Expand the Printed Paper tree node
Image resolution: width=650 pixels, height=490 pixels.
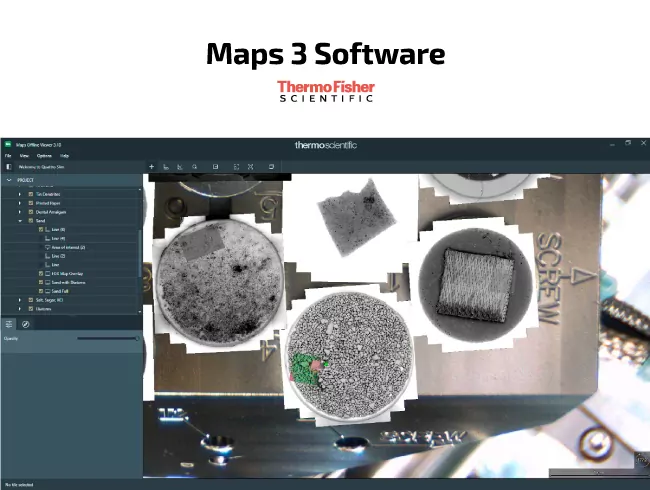(x=19, y=203)
